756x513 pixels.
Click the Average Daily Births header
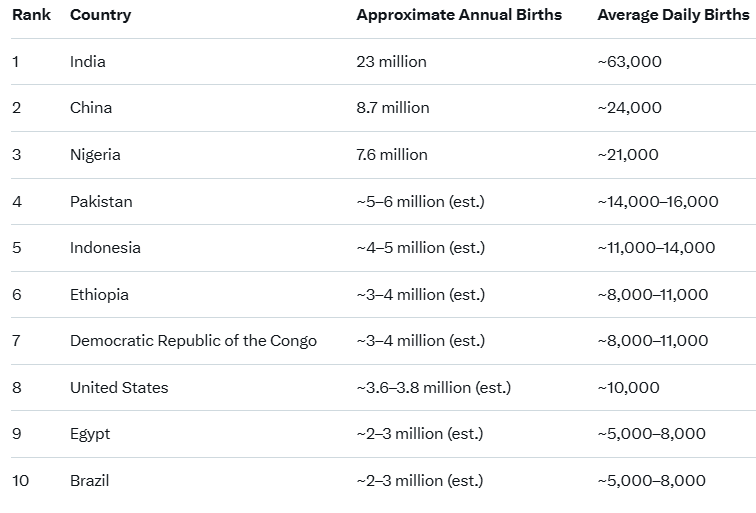tap(671, 15)
